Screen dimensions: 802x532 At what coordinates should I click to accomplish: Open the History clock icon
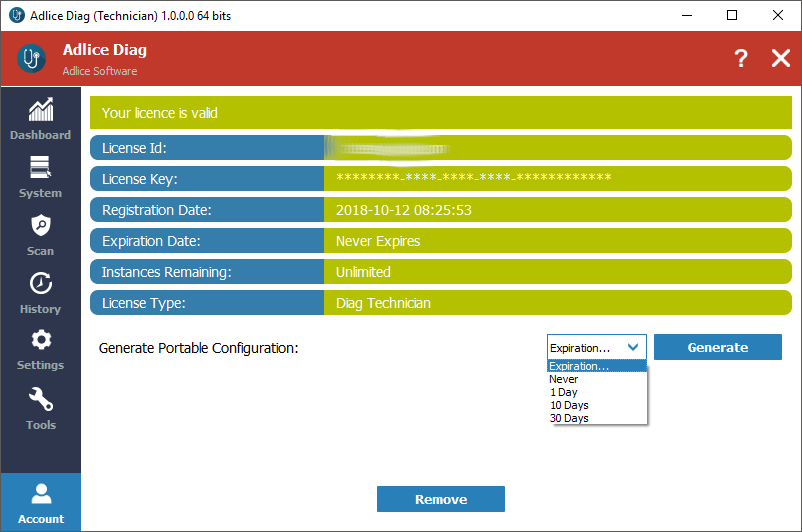pyautogui.click(x=40, y=283)
